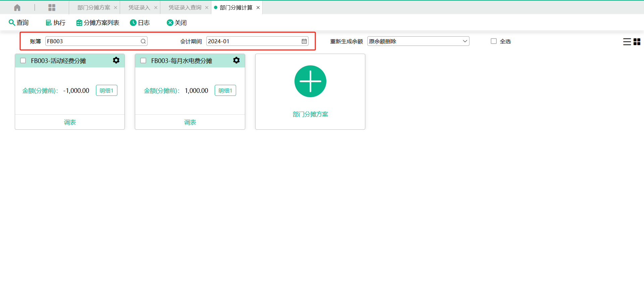
Task: Switch to the 凭证录入查询 tab
Action: [x=185, y=7]
